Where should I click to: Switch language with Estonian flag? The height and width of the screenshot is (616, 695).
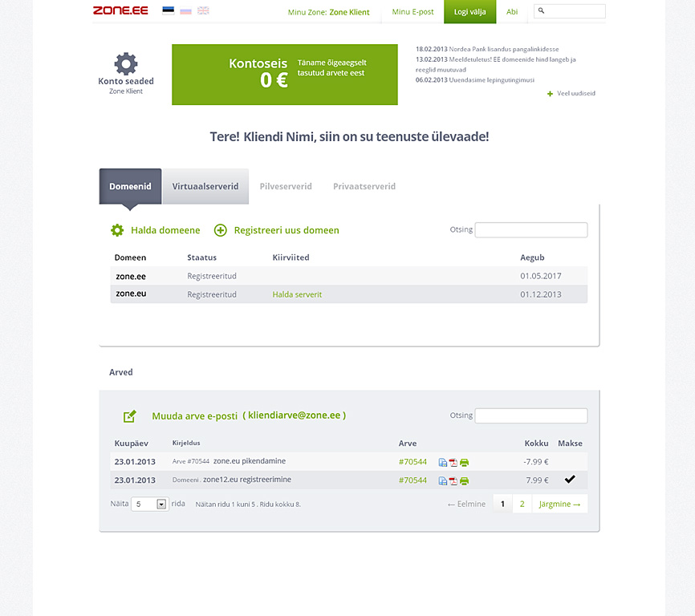pyautogui.click(x=168, y=10)
